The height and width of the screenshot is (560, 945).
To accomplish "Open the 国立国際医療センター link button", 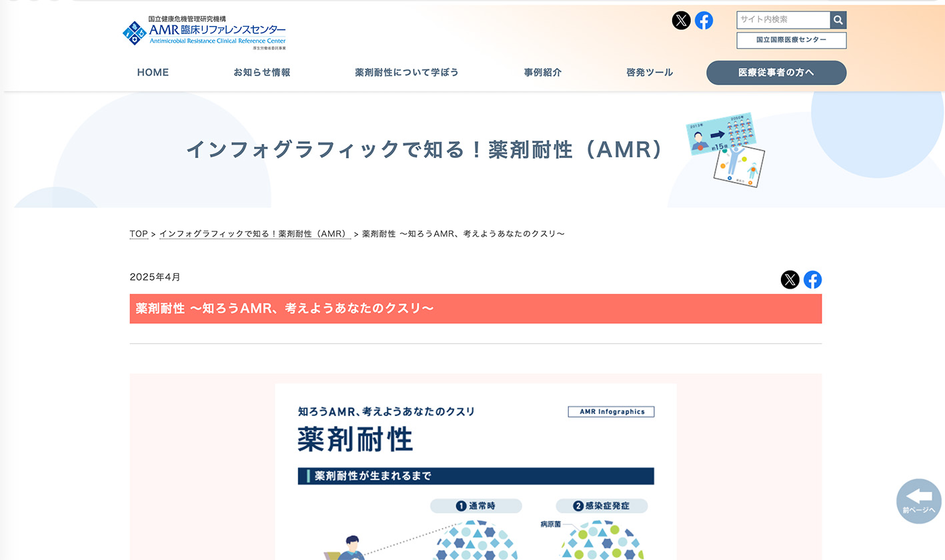I will (791, 40).
